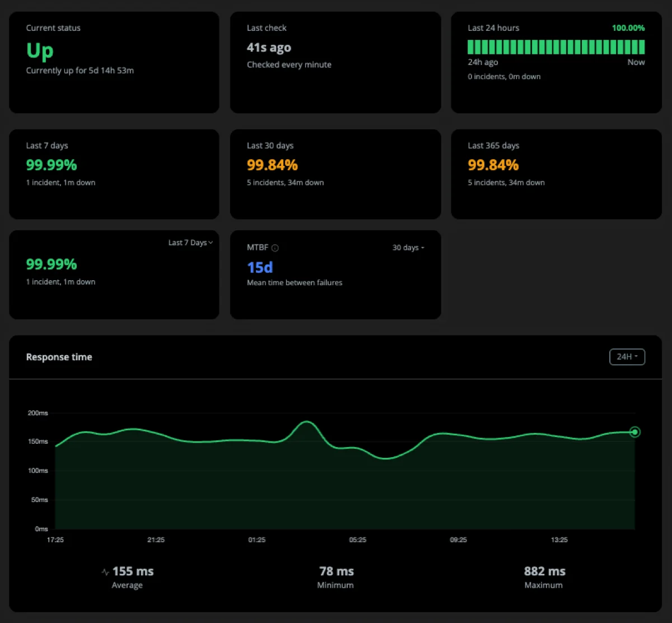Click the latest data point marker on chart

(x=634, y=432)
